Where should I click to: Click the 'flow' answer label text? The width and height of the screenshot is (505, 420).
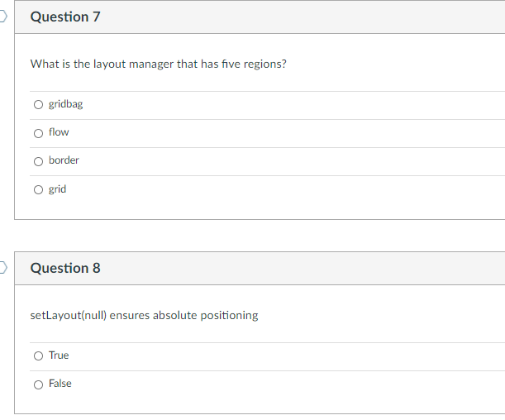click(59, 132)
